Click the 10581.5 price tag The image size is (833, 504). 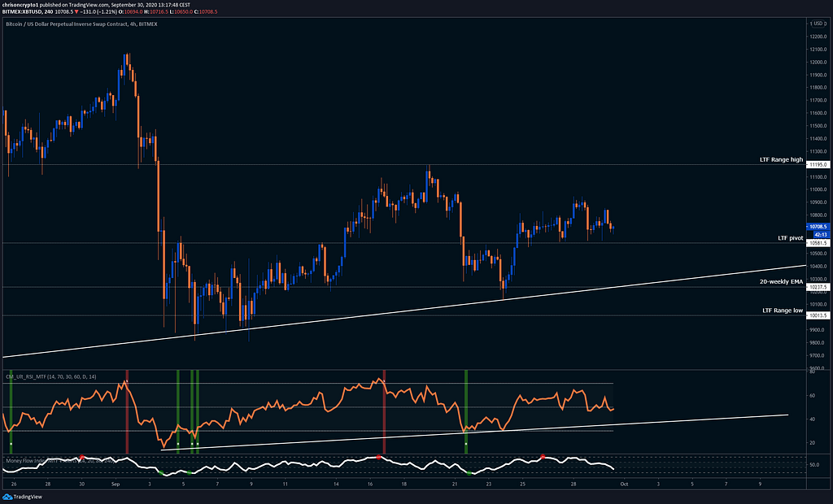coord(818,243)
